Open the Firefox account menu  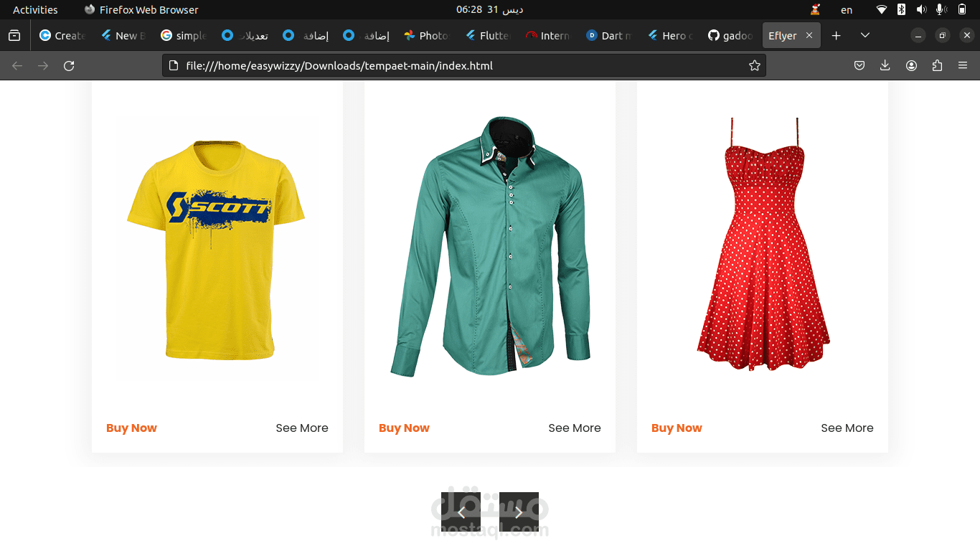click(x=911, y=66)
